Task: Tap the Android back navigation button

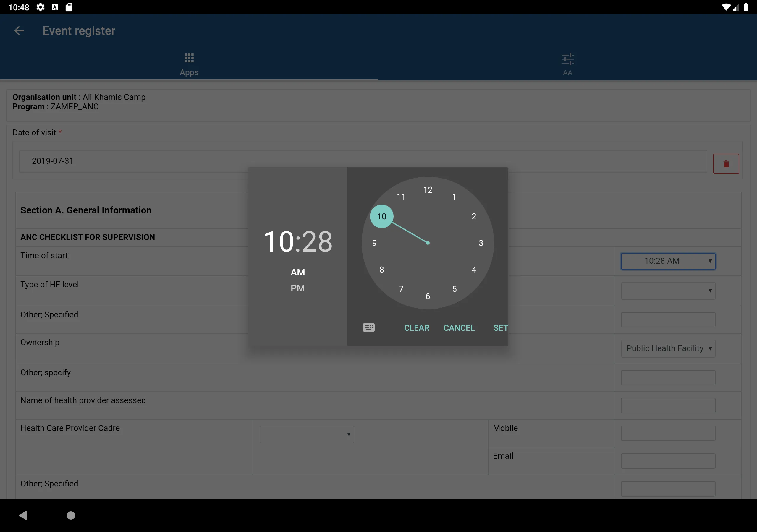Action: coord(23,515)
